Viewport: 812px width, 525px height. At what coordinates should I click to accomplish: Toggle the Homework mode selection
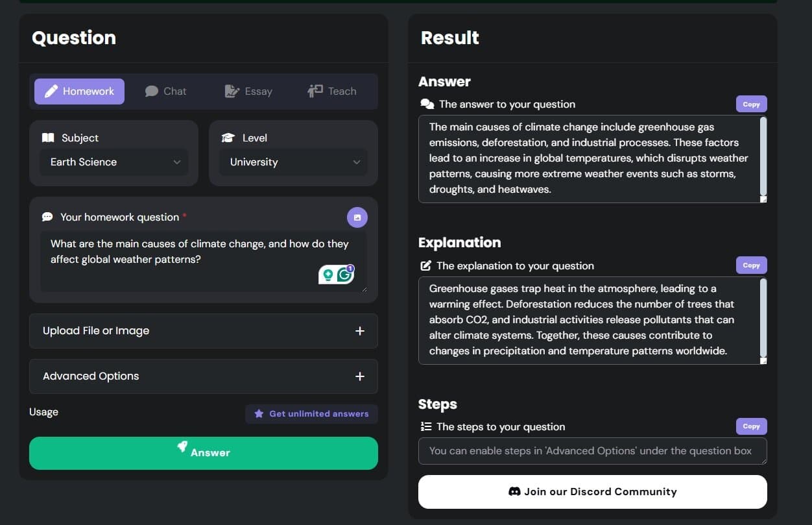pos(78,91)
